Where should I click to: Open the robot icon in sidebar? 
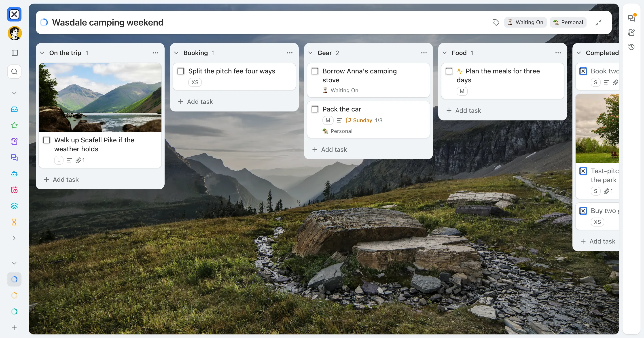[14, 174]
